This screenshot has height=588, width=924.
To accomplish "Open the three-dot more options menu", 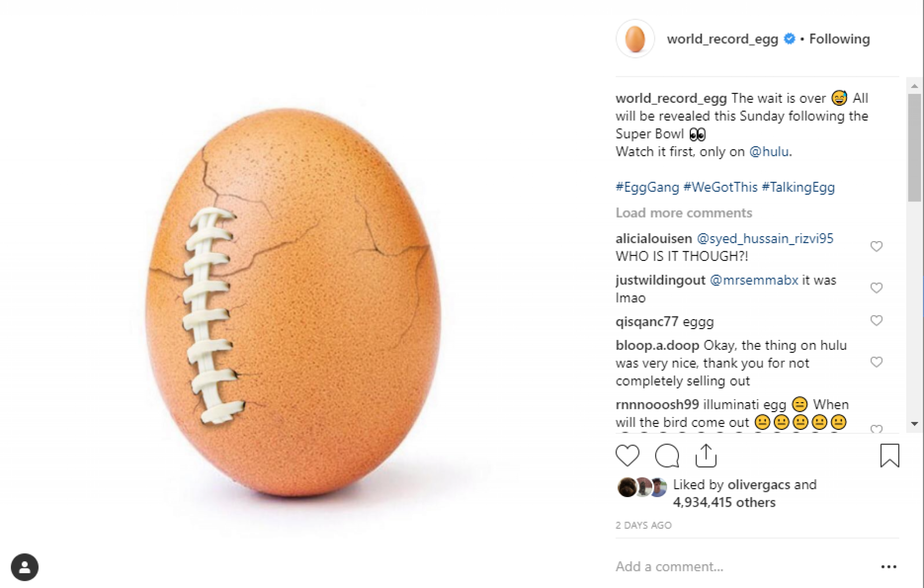I will point(889,567).
